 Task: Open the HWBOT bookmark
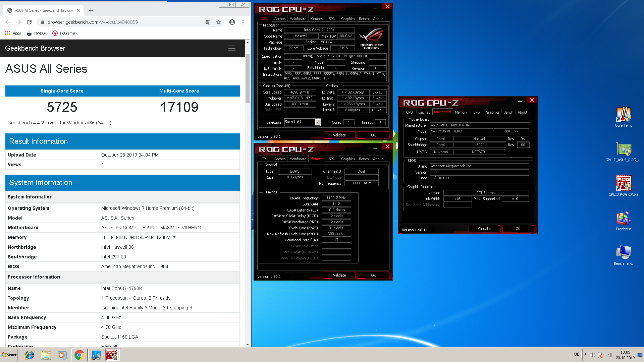click(37, 33)
